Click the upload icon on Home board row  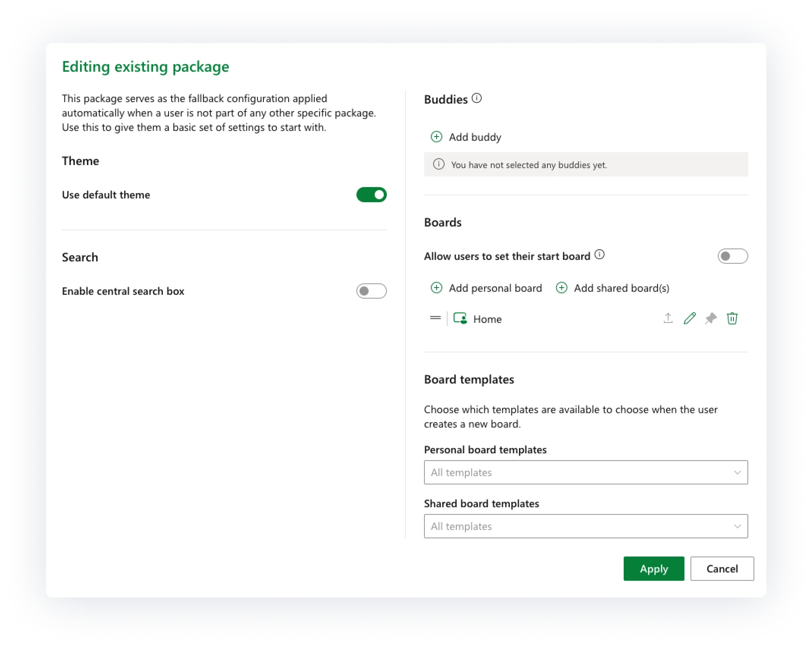click(668, 318)
